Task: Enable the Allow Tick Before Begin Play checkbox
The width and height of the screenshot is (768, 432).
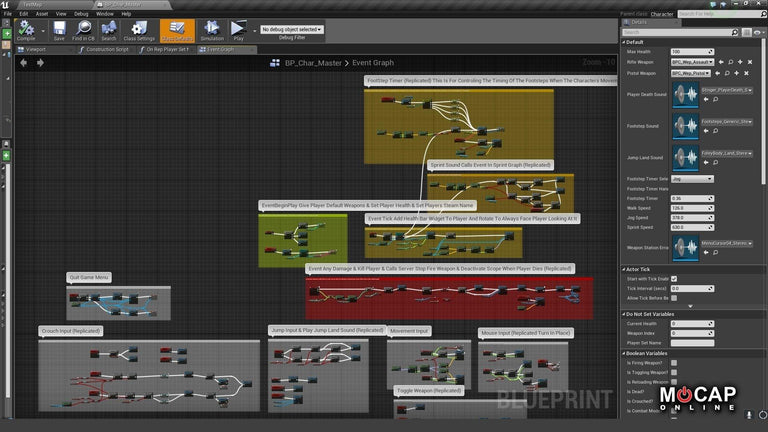Action: (674, 298)
